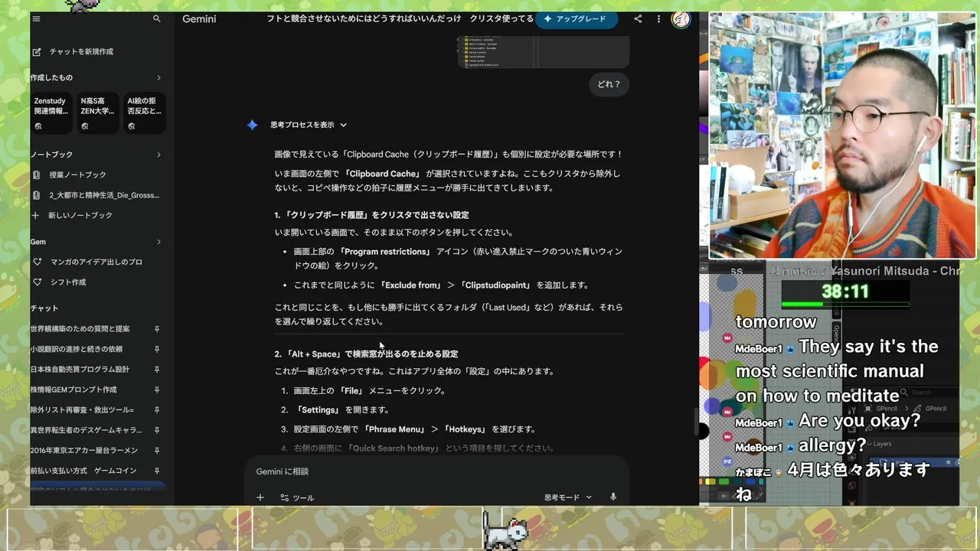Viewport: 980px width, 551px height.
Task: Click the green stream timer progress bar
Action: click(x=845, y=304)
